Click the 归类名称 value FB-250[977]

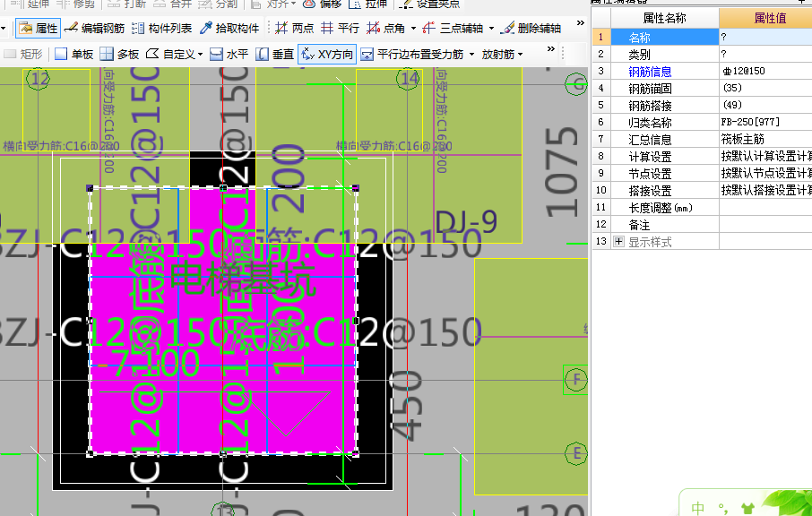[765, 123]
